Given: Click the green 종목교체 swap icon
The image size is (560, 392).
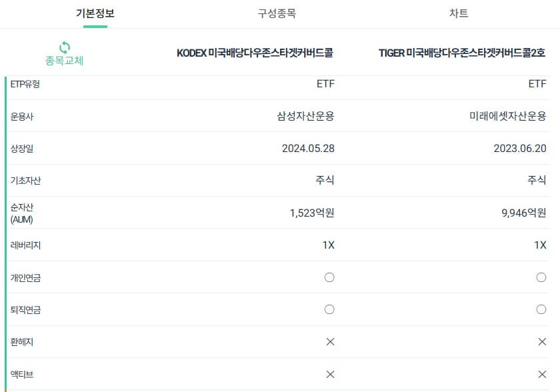Looking at the screenshot, I should pos(64,47).
